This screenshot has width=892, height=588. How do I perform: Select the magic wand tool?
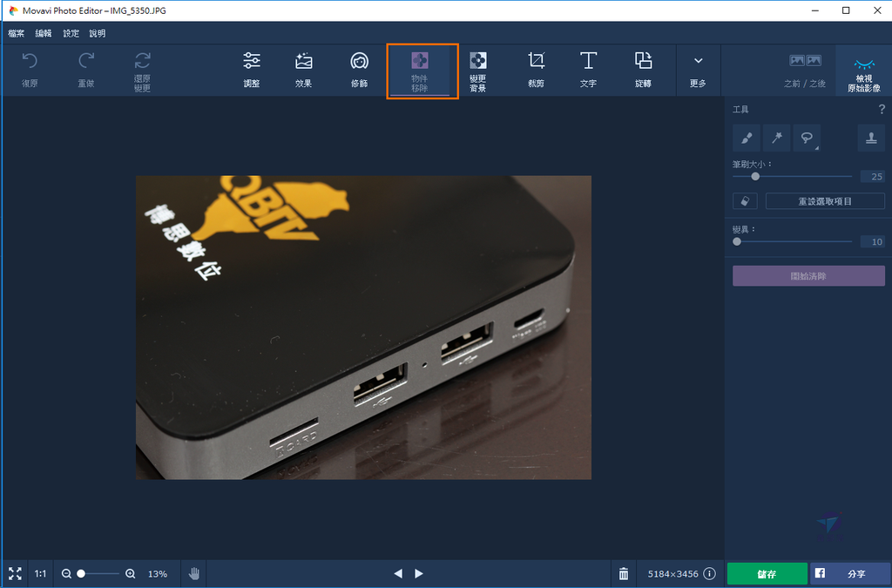pos(776,138)
